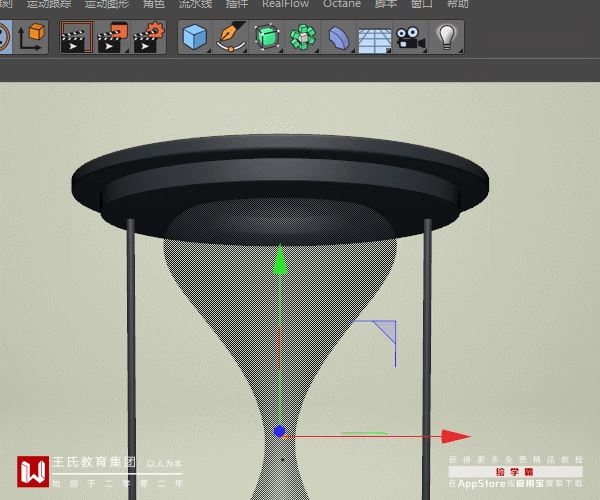Open the Array modeling objects icon
This screenshot has width=600, height=500.
click(x=303, y=37)
